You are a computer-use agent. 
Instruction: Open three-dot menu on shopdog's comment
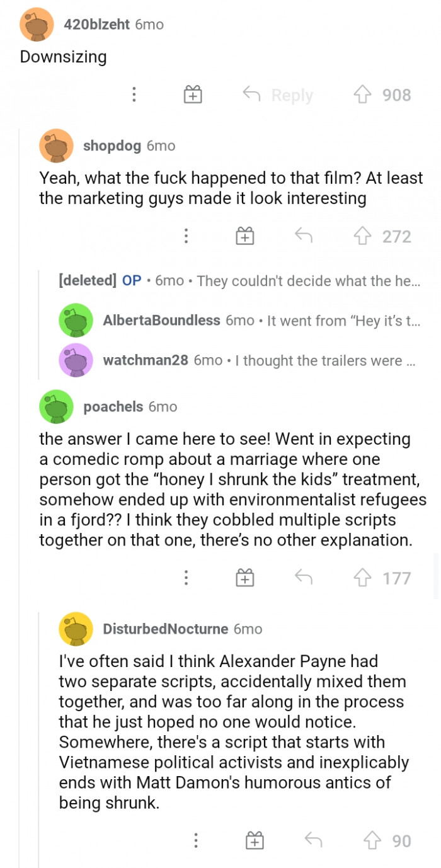(x=186, y=236)
